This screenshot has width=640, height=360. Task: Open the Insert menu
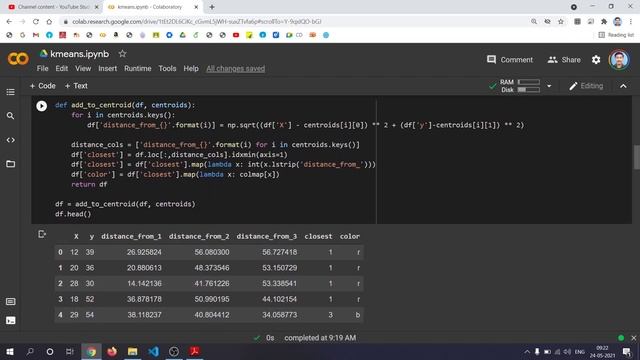(x=107, y=69)
